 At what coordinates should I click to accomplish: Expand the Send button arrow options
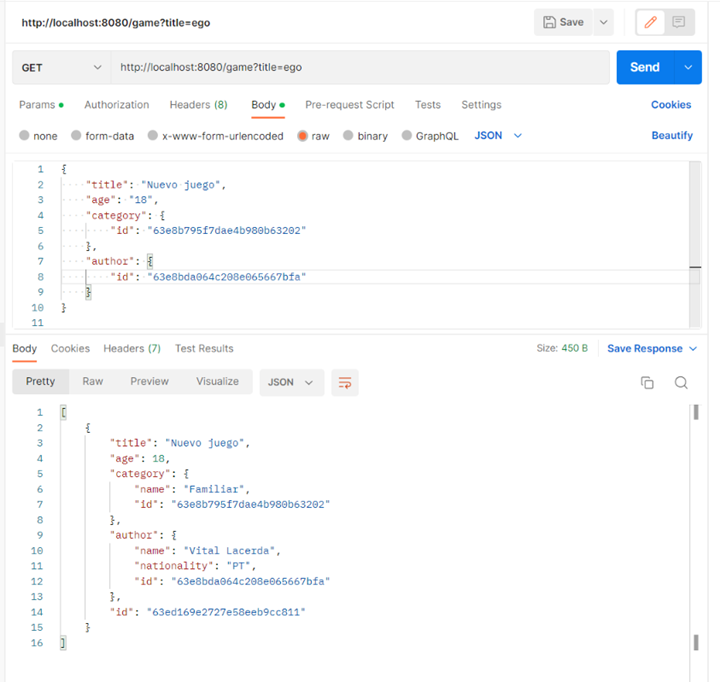click(688, 67)
